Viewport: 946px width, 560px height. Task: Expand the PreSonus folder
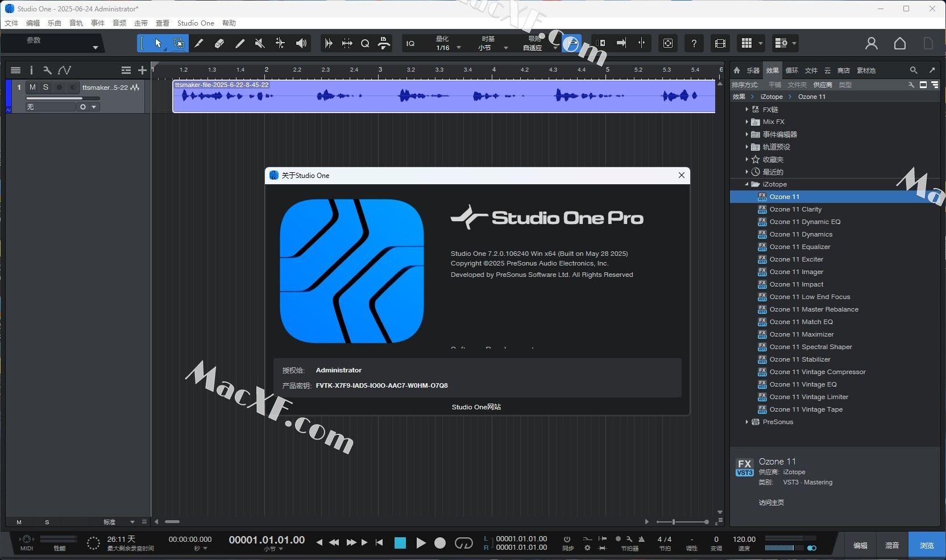746,422
